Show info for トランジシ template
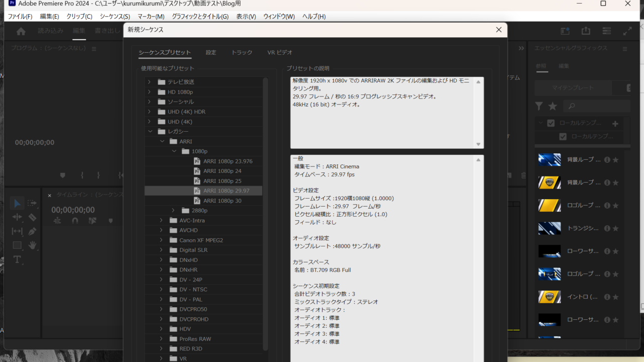The height and width of the screenshot is (362, 644). (x=607, y=228)
